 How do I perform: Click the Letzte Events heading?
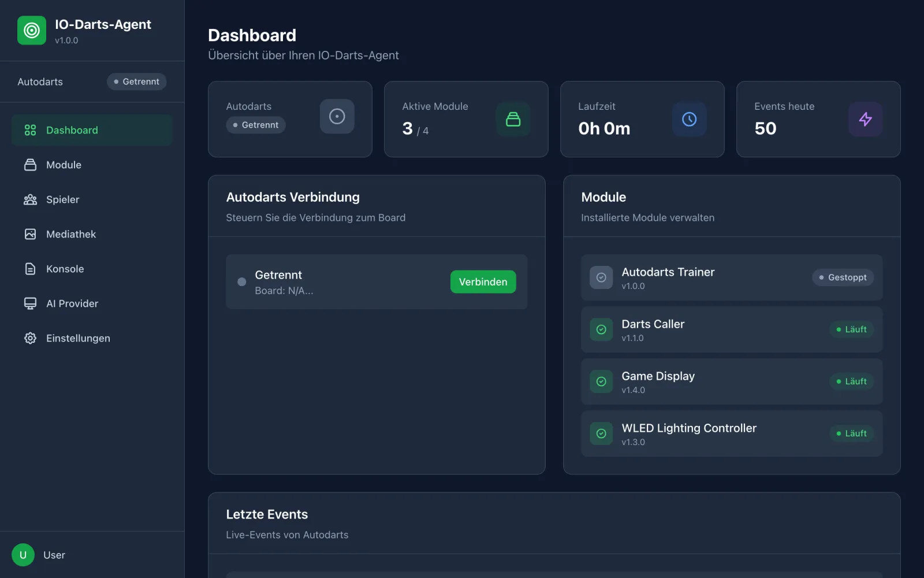(267, 514)
